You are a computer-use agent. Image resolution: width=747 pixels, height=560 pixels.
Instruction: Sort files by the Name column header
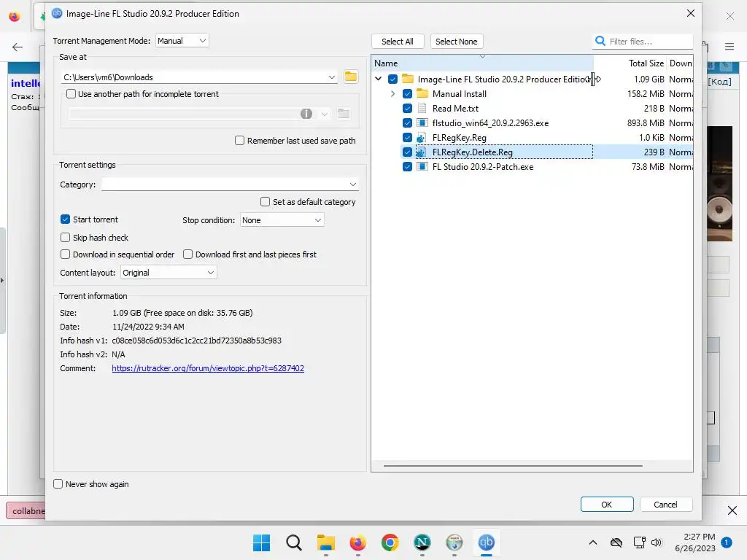[482, 63]
